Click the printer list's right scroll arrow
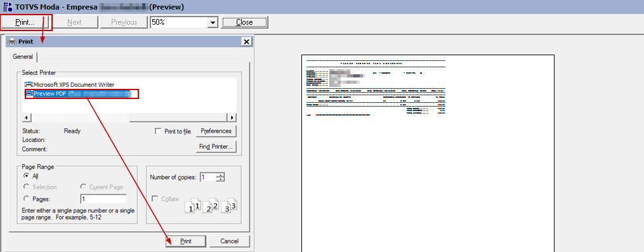The image size is (644, 252). click(x=232, y=118)
